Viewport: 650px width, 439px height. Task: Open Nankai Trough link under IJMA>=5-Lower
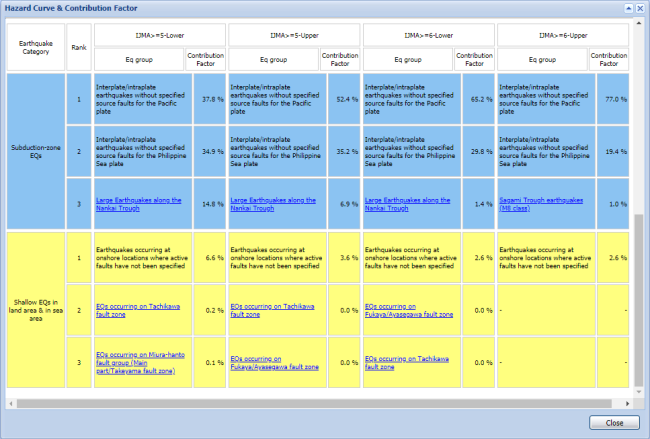click(138, 204)
